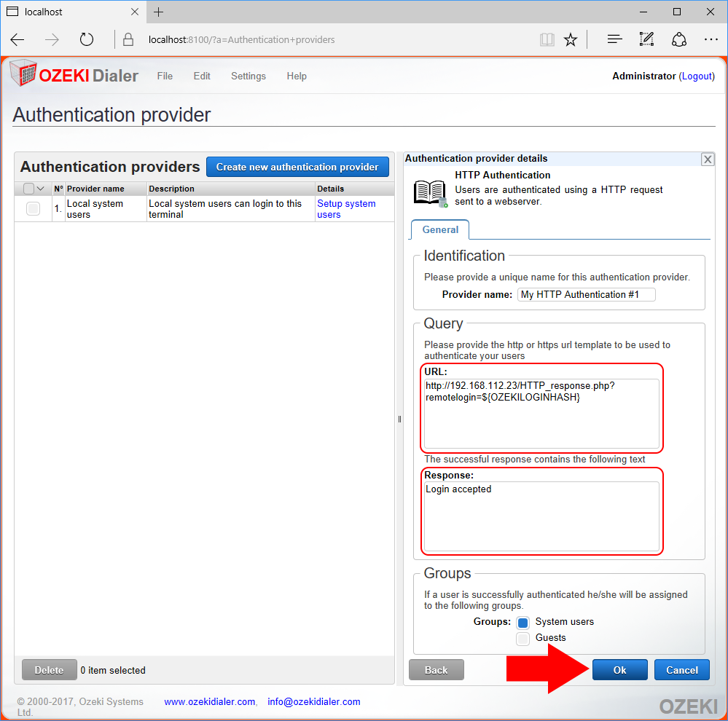Click the browser back arrow
728x721 pixels.
17,39
